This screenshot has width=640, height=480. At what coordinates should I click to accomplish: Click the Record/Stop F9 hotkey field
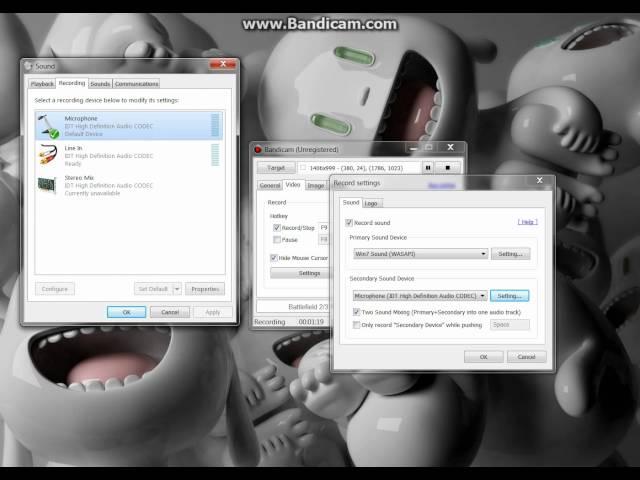(324, 227)
